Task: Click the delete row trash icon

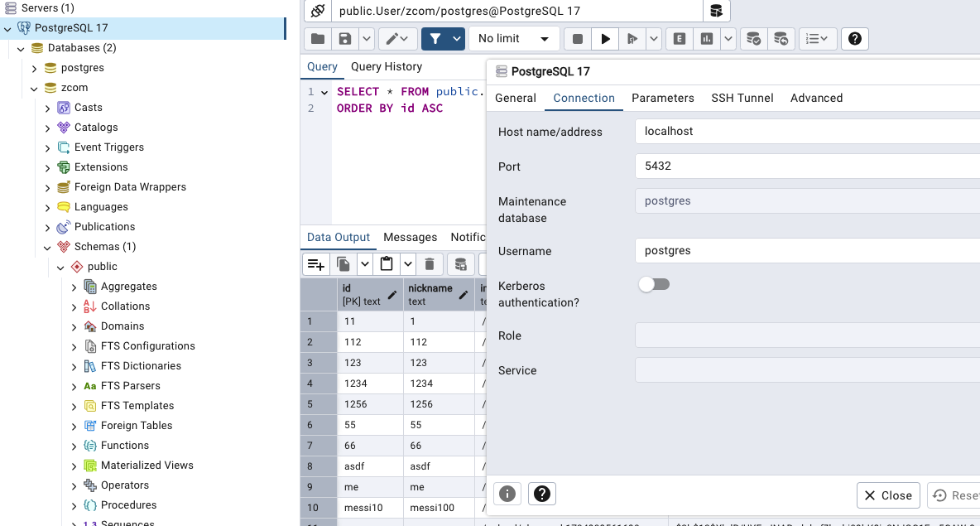Action: 430,264
